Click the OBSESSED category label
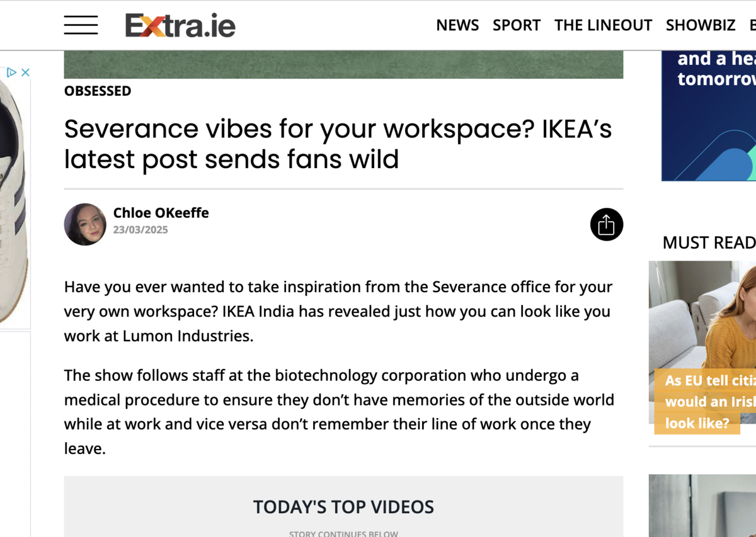Image resolution: width=756 pixels, height=537 pixels. [98, 91]
